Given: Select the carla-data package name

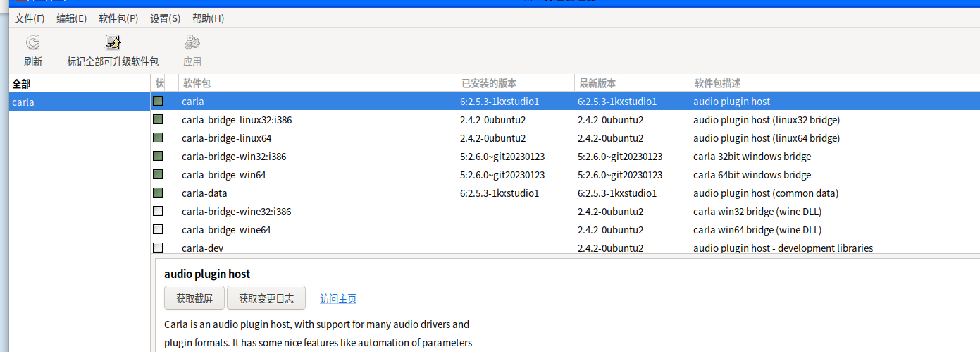Looking at the screenshot, I should click(204, 193).
